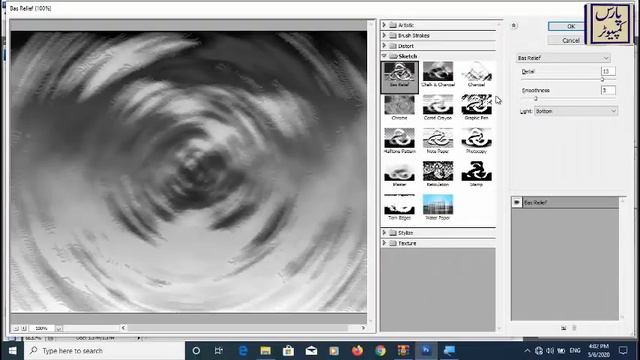Viewport: 640px width, 360px height.
Task: Open the Light direction dropdown
Action: [576, 111]
